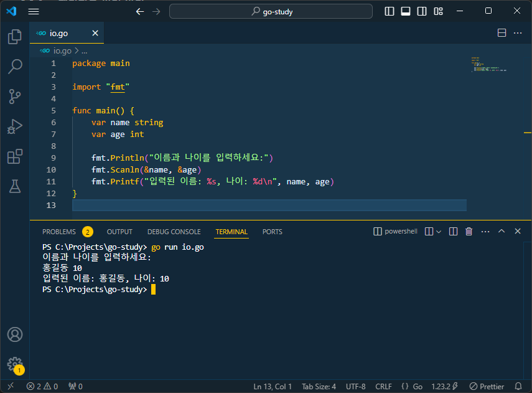
Task: Click the go-study command center search box
Action: (271, 11)
